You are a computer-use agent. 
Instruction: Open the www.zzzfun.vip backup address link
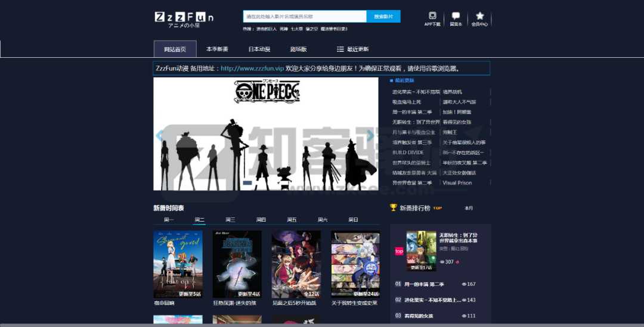click(252, 68)
